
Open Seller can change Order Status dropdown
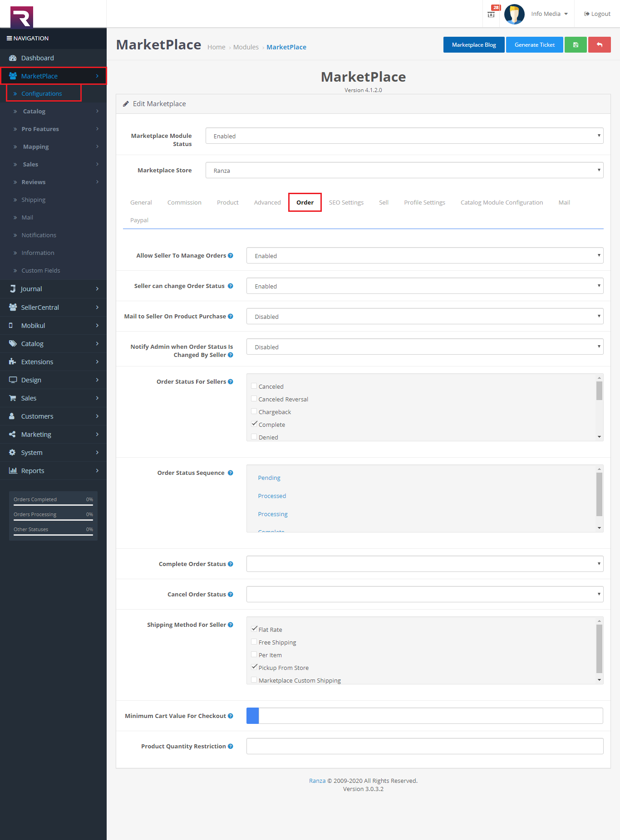425,286
